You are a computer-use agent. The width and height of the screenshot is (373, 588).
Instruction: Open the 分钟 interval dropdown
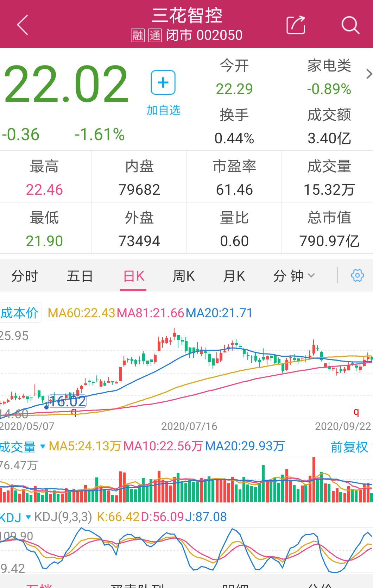coord(294,276)
